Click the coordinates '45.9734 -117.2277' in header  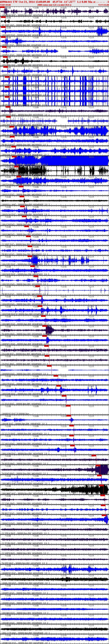(x=64, y=2)
